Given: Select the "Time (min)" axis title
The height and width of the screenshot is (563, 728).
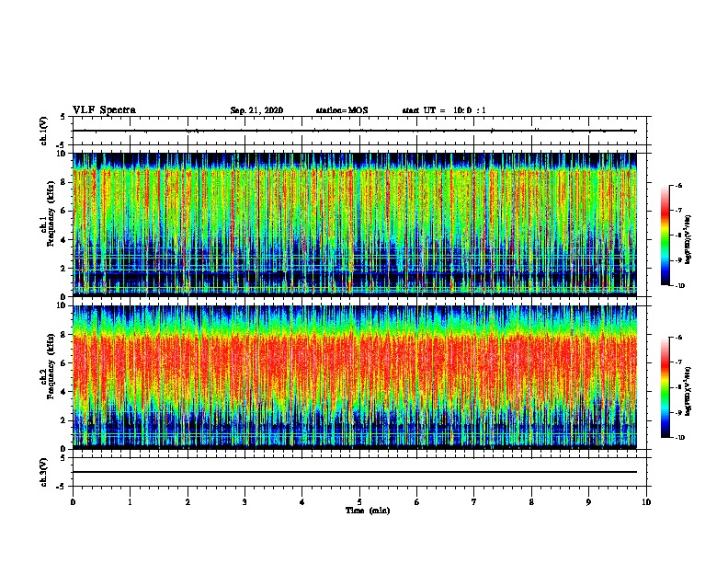Looking at the screenshot, I should coord(368,511).
